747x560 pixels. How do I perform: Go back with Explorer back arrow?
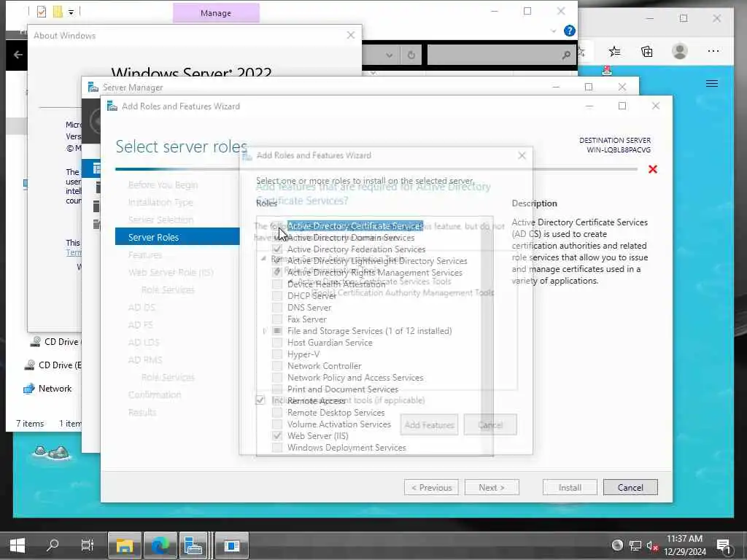pos(18,55)
